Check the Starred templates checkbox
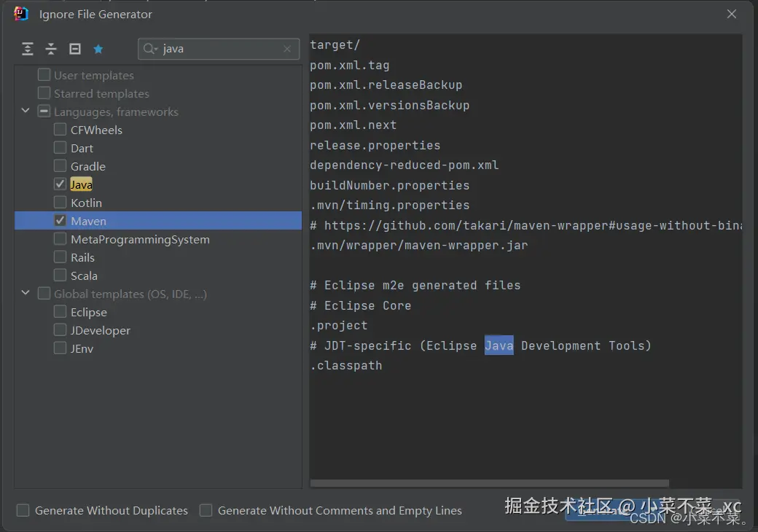The height and width of the screenshot is (532, 758). [44, 93]
